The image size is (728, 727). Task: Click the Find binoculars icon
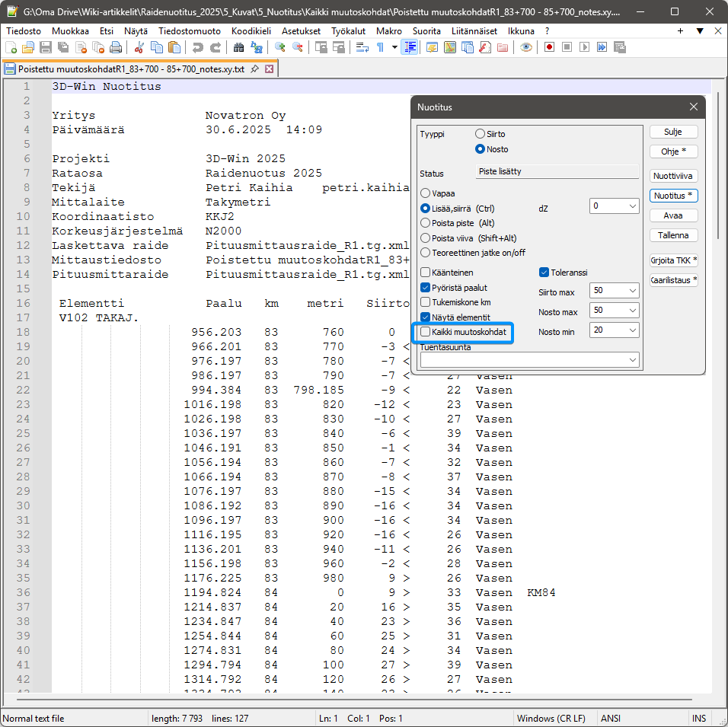point(238,47)
